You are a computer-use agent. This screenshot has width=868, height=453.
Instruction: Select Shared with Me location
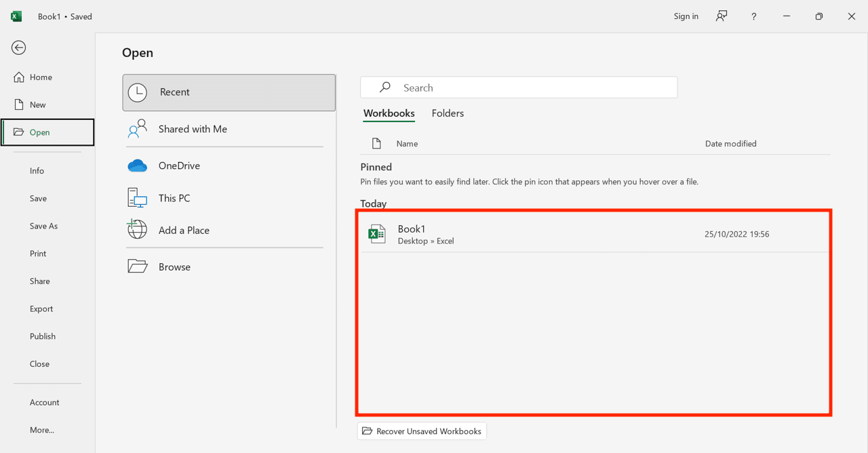229,129
